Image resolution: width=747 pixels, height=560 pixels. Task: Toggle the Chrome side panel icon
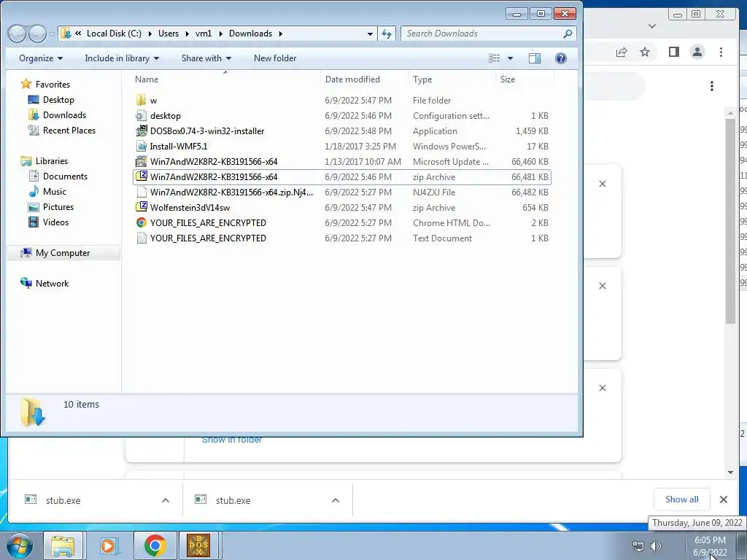673,52
